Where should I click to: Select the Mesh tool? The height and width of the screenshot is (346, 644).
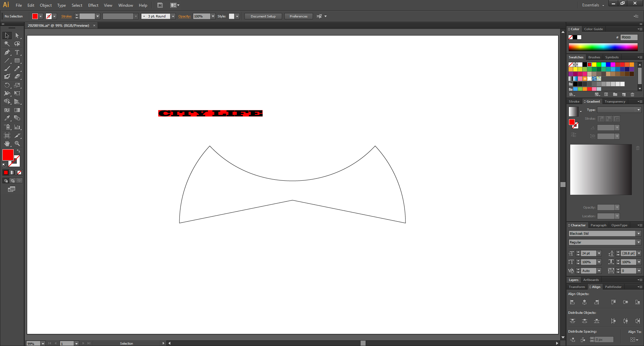(x=7, y=110)
